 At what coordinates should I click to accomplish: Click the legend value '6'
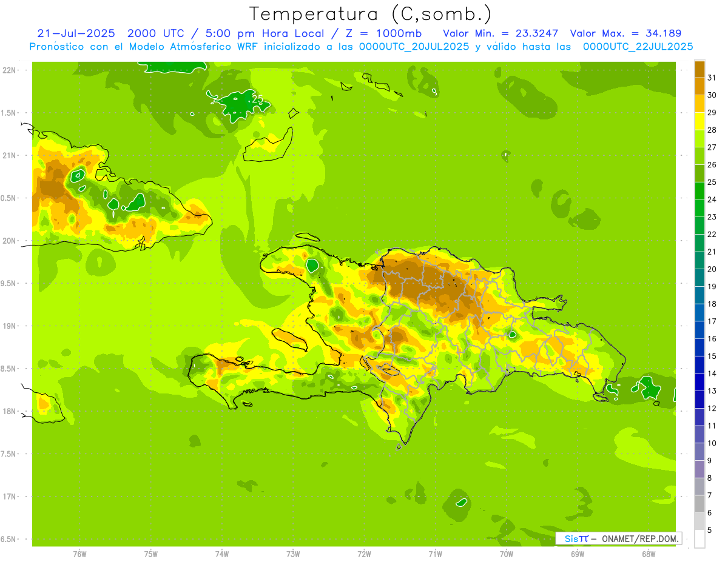click(710, 513)
